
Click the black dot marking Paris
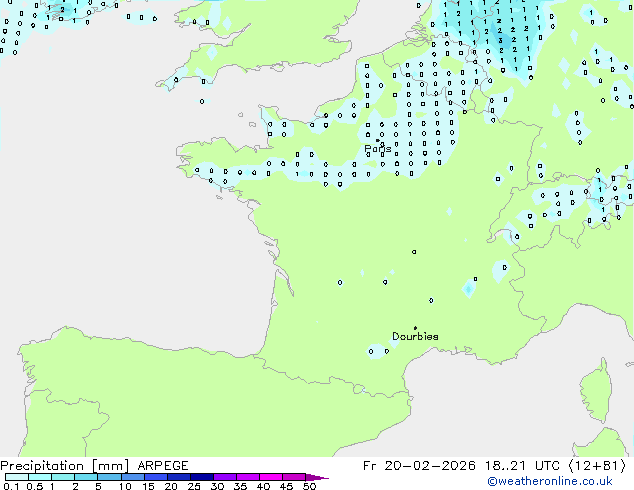point(378,140)
